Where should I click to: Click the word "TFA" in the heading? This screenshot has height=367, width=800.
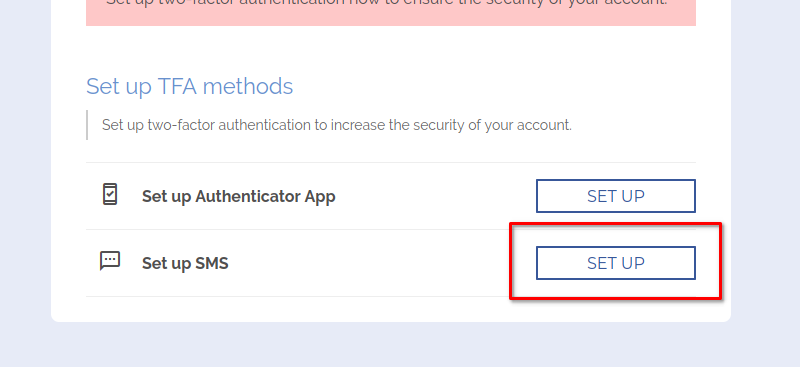pyautogui.click(x=178, y=86)
